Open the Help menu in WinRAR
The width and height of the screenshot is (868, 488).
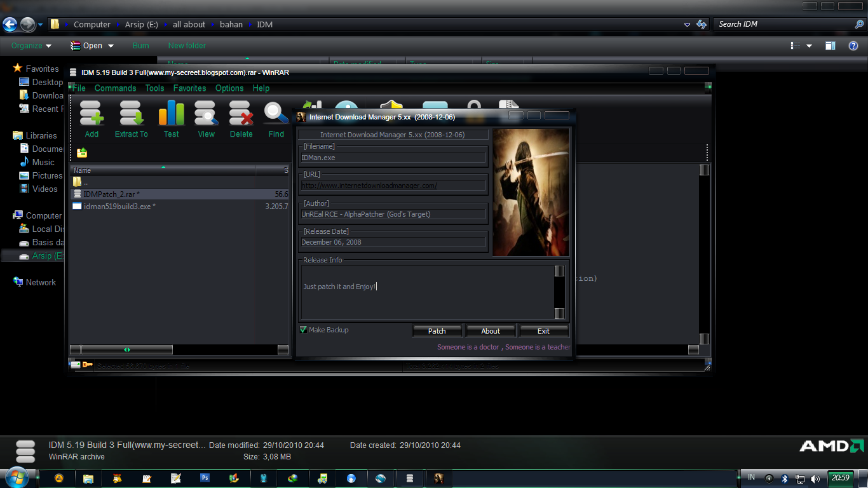click(261, 88)
